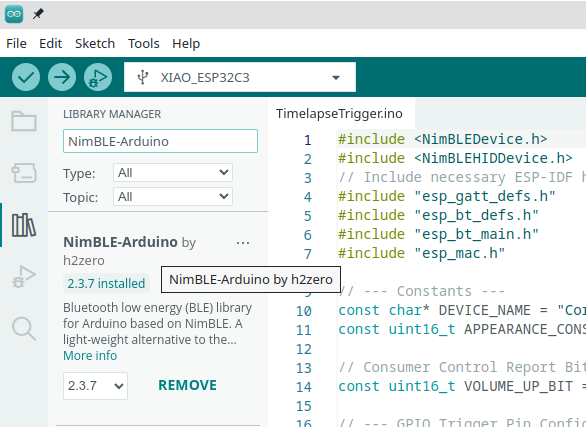Click the pin icon in the title bar
This screenshot has height=427, width=586.
click(38, 14)
